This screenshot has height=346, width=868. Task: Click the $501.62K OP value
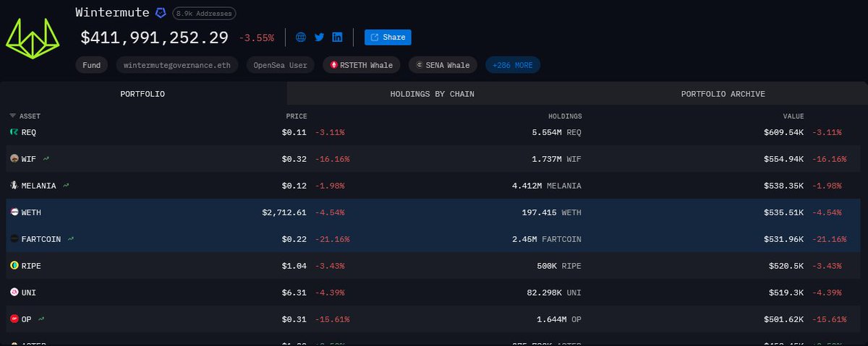pyautogui.click(x=784, y=319)
